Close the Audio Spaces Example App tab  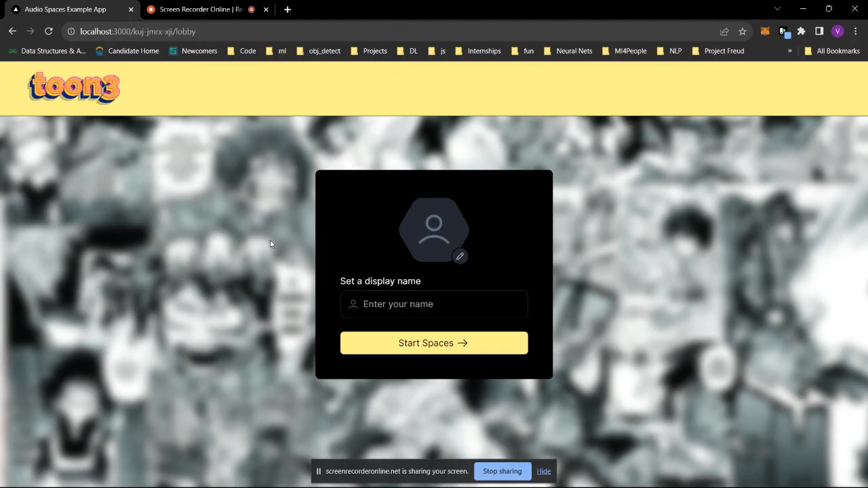131,9
